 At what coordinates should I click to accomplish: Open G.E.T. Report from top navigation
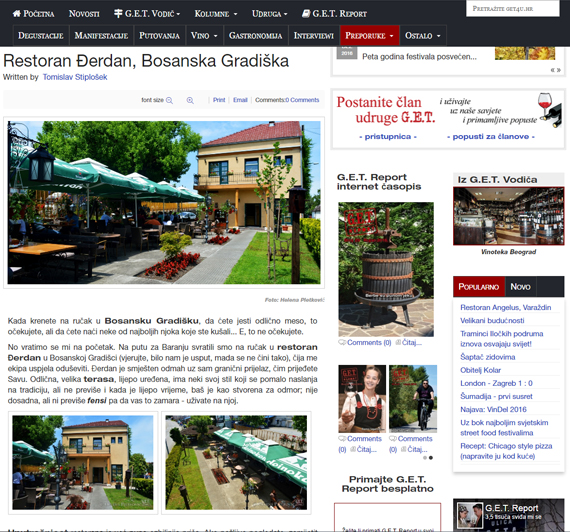(334, 14)
